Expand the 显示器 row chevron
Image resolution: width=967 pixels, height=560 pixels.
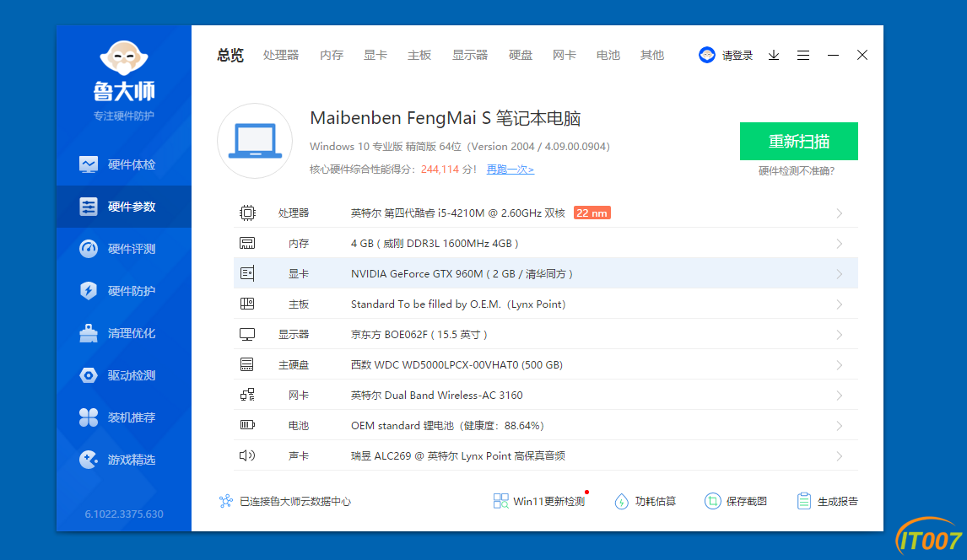coord(840,335)
